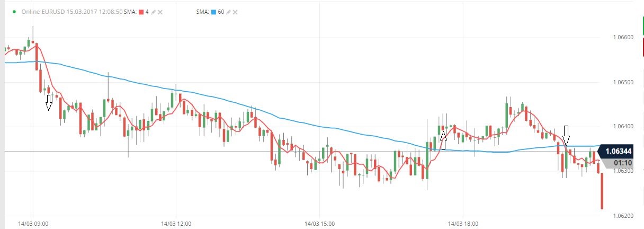Click the 1.06600 price axis label
644x229 pixels.
[x=623, y=38]
